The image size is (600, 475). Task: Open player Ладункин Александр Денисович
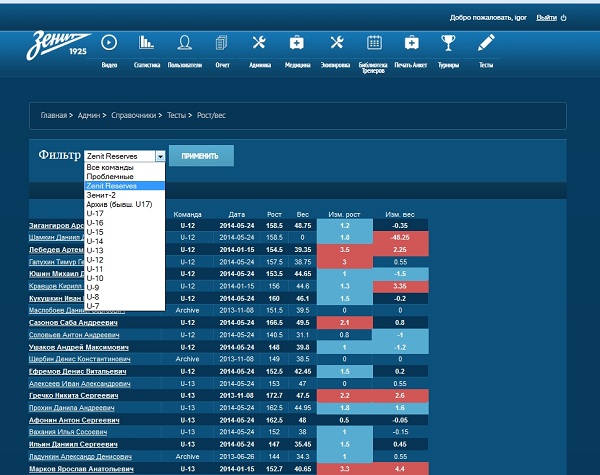tap(80, 457)
